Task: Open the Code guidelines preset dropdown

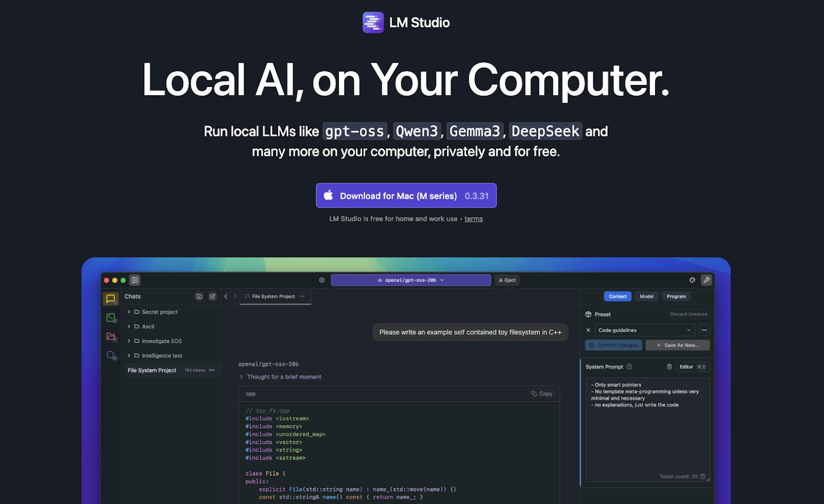Action: click(645, 330)
